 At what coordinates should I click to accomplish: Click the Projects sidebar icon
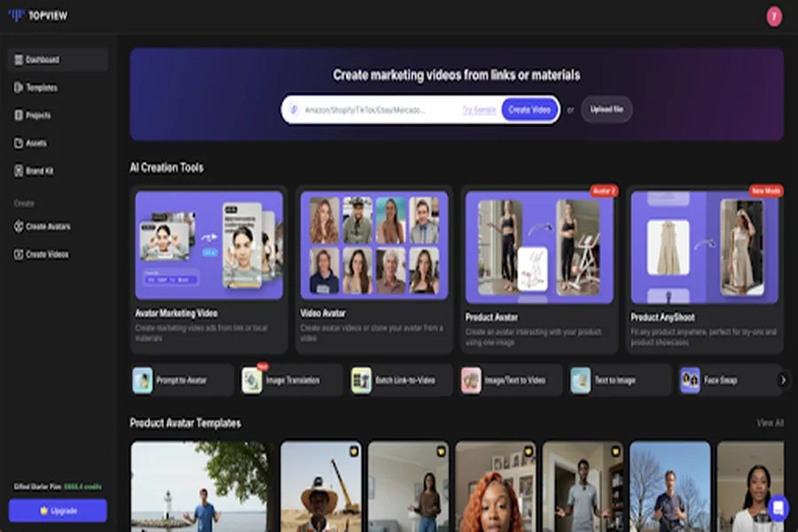pyautogui.click(x=19, y=115)
